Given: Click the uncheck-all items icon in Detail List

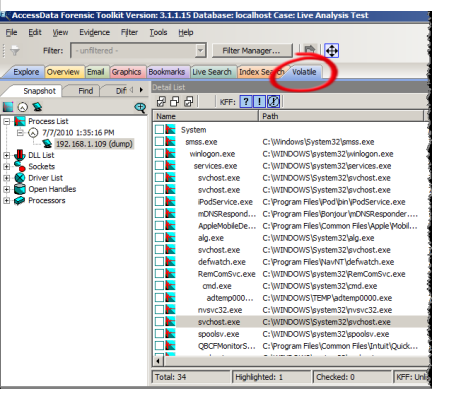Looking at the screenshot, I should 175,101.
